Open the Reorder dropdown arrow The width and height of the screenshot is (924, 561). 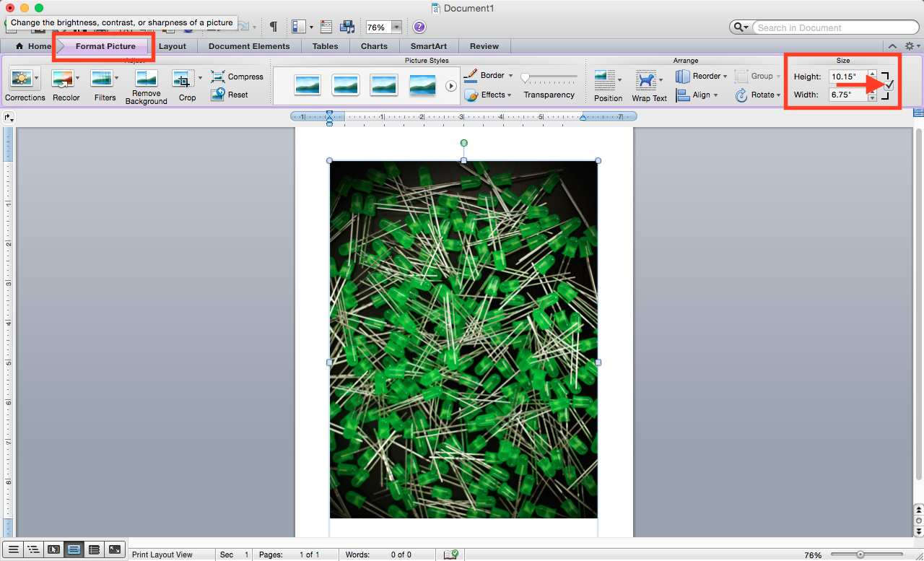click(725, 77)
